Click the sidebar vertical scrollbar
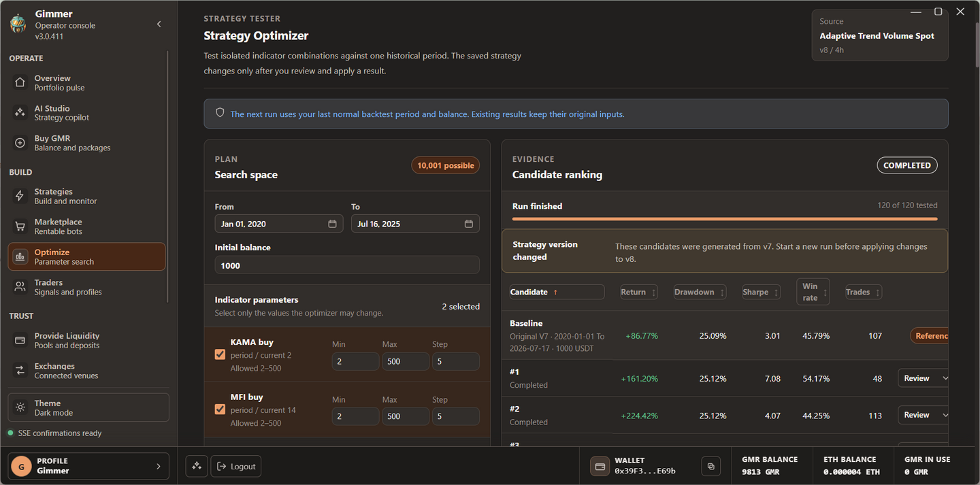This screenshot has height=485, width=980. point(167,177)
